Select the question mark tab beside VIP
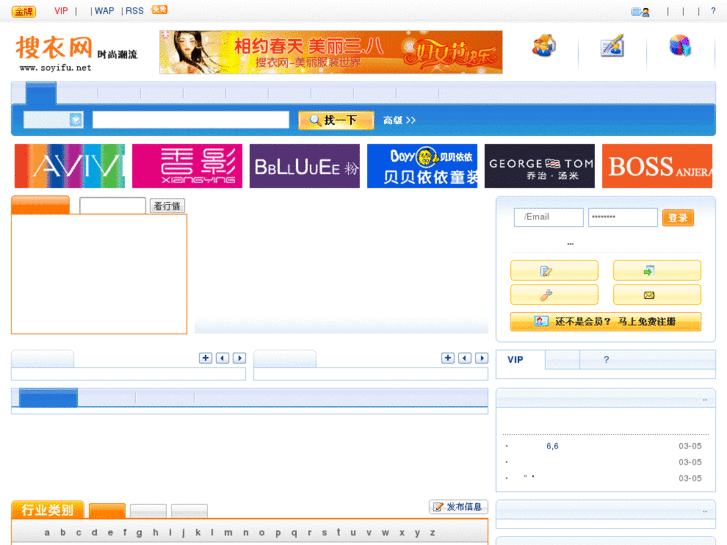 606,360
